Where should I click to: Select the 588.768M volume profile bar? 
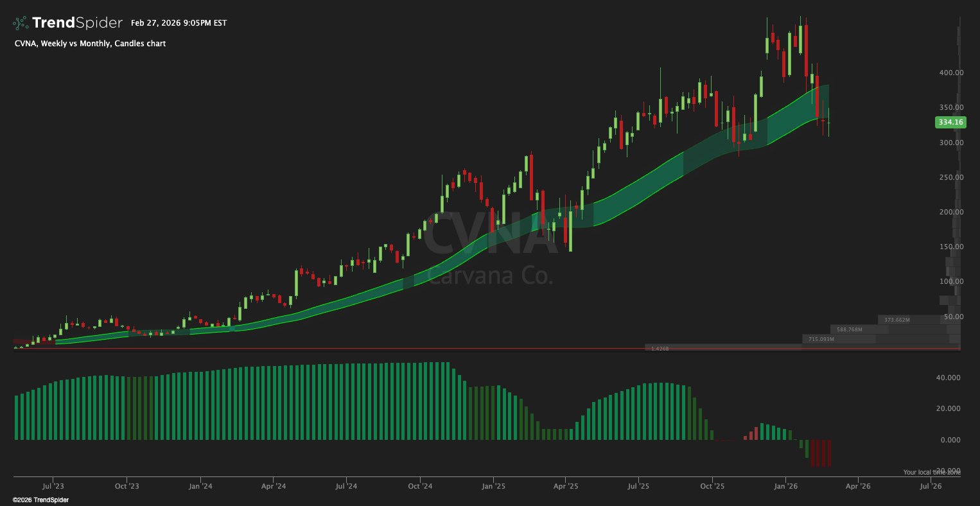click(x=895, y=329)
